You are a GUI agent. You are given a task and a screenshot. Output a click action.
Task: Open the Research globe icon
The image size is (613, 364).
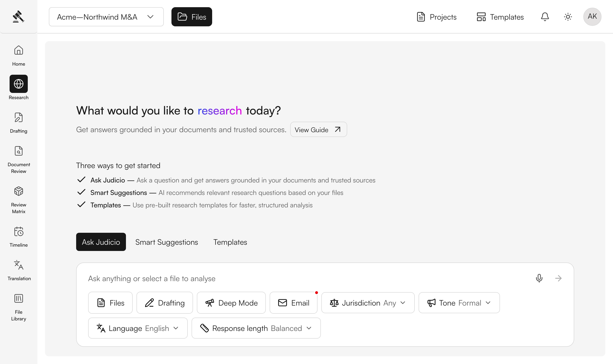(x=19, y=84)
